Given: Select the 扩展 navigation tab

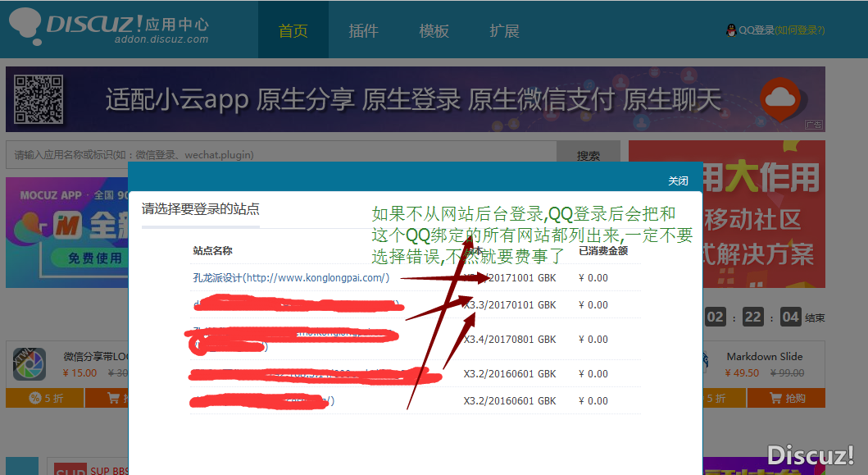Looking at the screenshot, I should click(504, 30).
